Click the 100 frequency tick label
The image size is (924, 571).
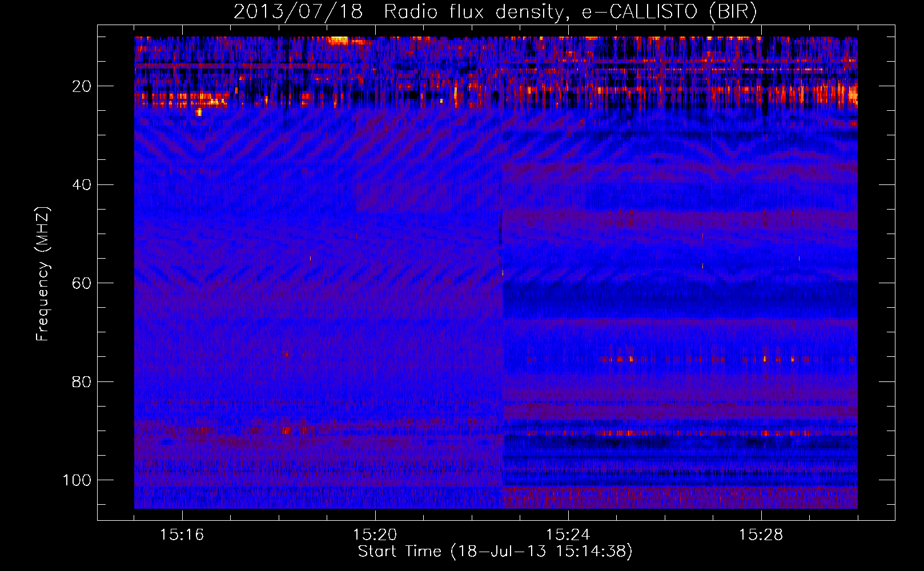pos(77,480)
